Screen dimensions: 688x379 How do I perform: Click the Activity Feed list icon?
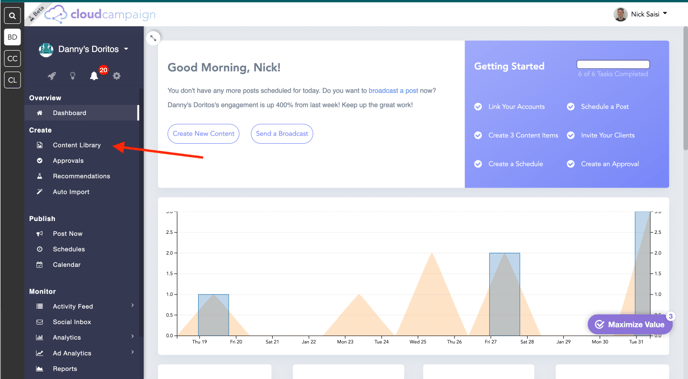39,306
